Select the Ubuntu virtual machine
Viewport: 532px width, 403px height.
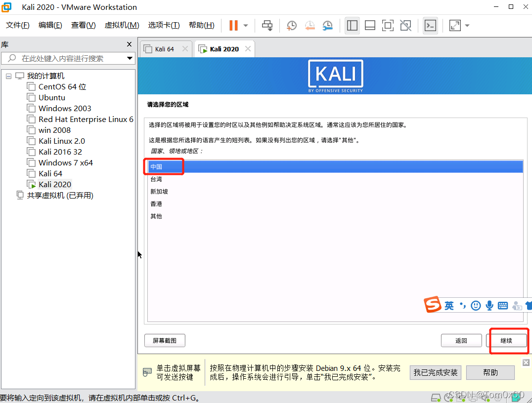point(51,98)
